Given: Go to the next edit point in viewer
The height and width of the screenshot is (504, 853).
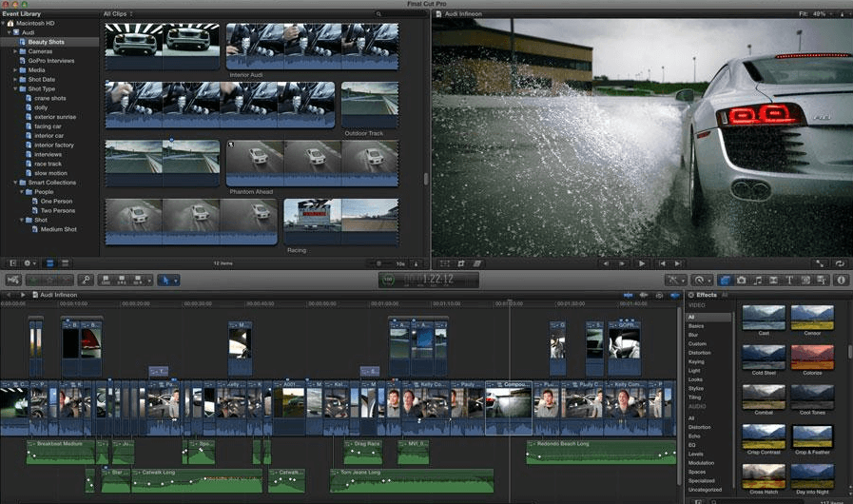Looking at the screenshot, I should pyautogui.click(x=678, y=263).
